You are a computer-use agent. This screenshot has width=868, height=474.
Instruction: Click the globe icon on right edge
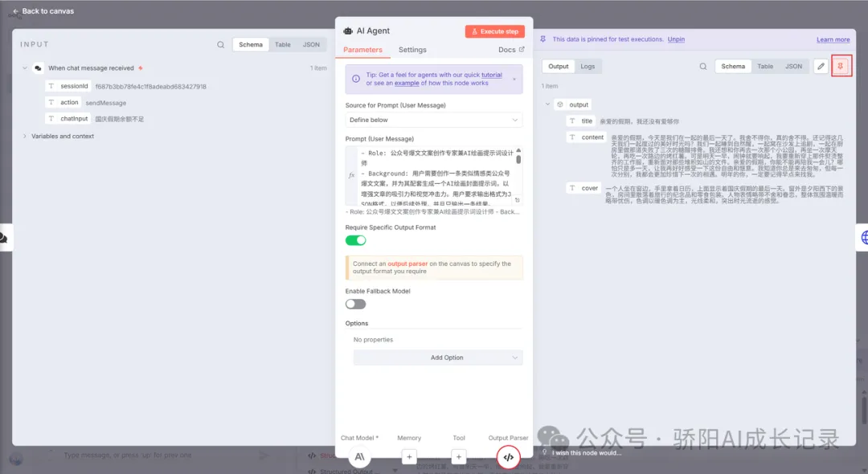pos(862,238)
